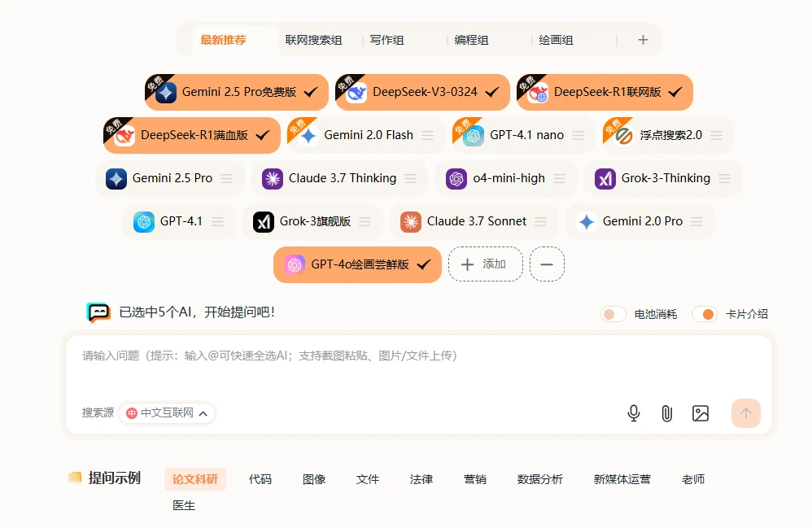This screenshot has height=528, width=812.
Task: Click the handle lines on o4-mini-high
Action: point(559,178)
